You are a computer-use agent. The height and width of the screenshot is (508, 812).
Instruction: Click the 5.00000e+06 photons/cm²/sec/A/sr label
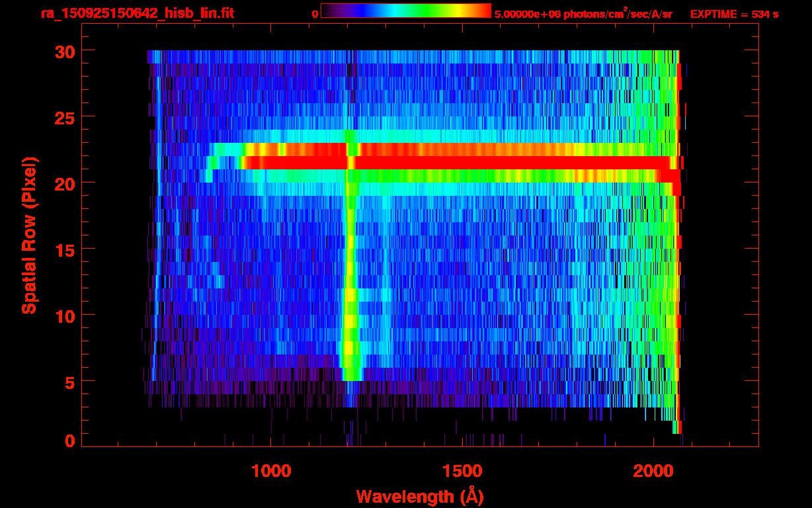[583, 13]
